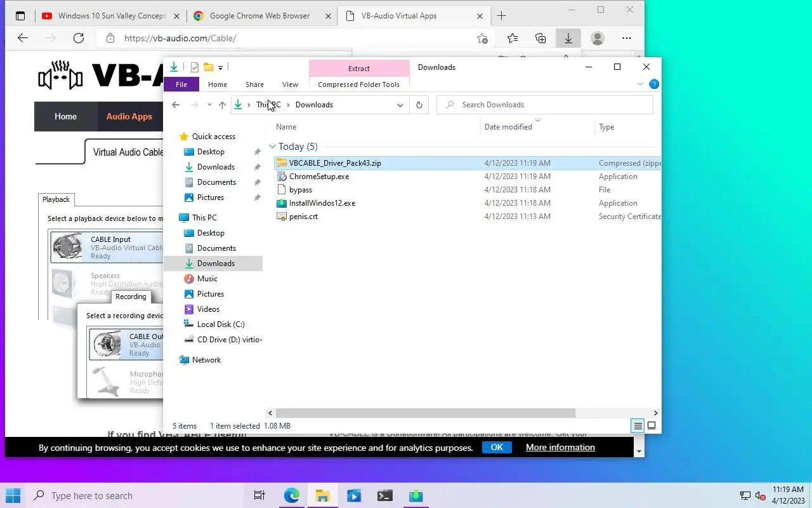Close the Google Chrome Web Browser tab
Screen dimensions: 812x508
[x=329, y=16]
